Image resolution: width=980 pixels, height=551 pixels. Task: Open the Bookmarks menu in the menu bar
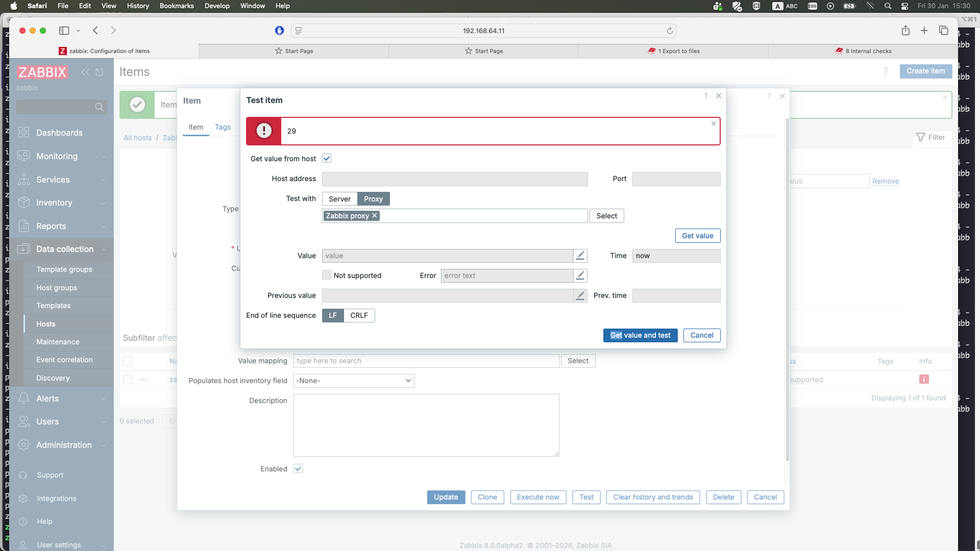click(176, 6)
